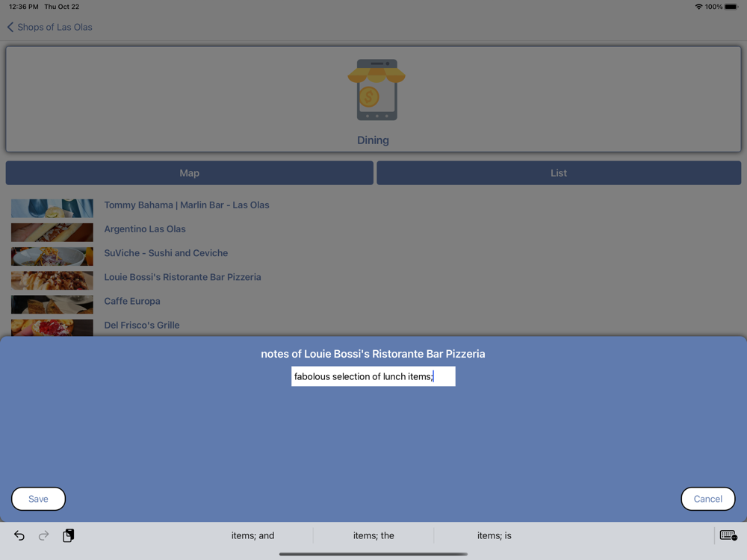
Task: Switch to the List tab
Action: [559, 173]
